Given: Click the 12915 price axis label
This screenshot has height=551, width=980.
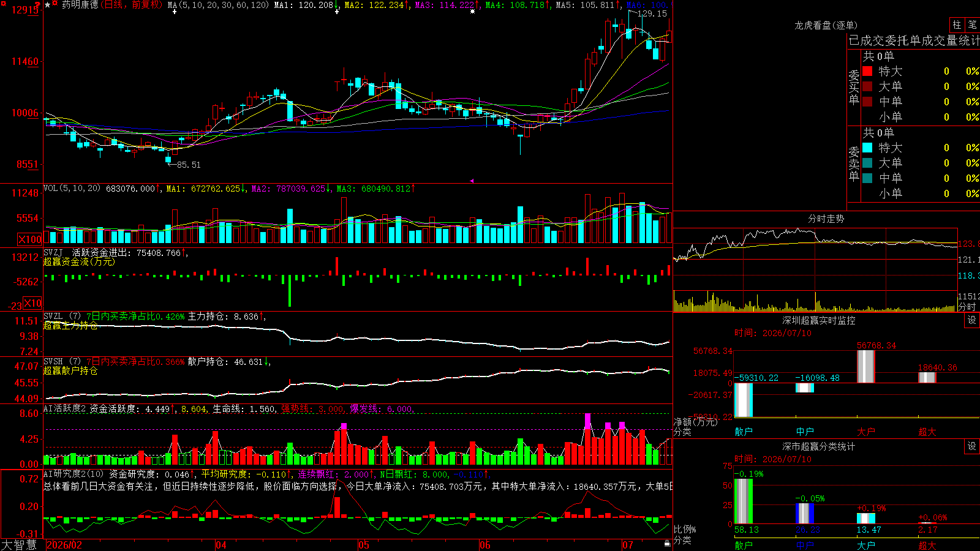Looking at the screenshot, I should (x=25, y=10).
